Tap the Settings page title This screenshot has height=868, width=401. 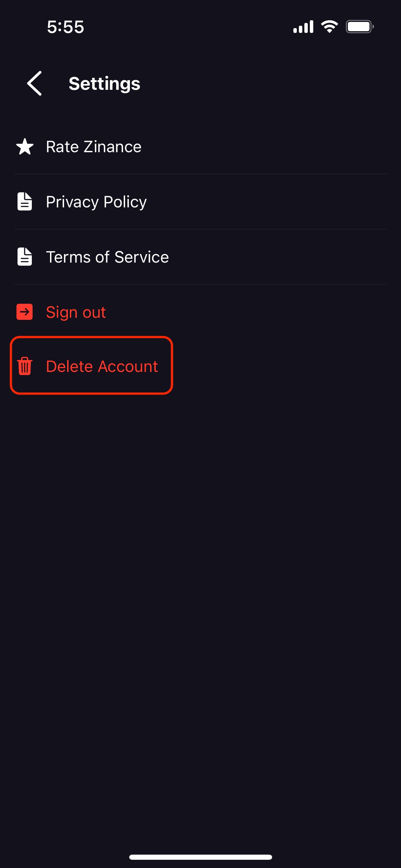point(105,83)
